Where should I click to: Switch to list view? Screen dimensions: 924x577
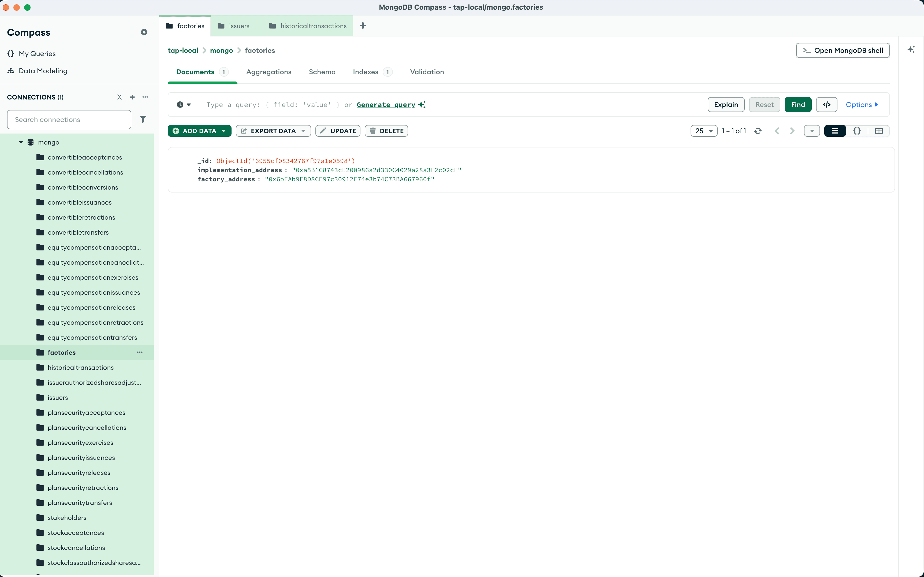pyautogui.click(x=835, y=131)
